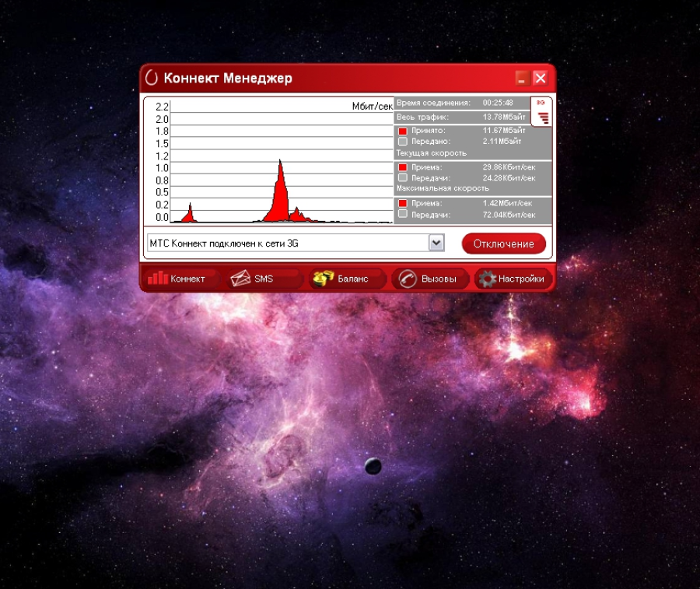The image size is (700, 589).
Task: Close the Коннект Менеджер window
Action: 541,78
